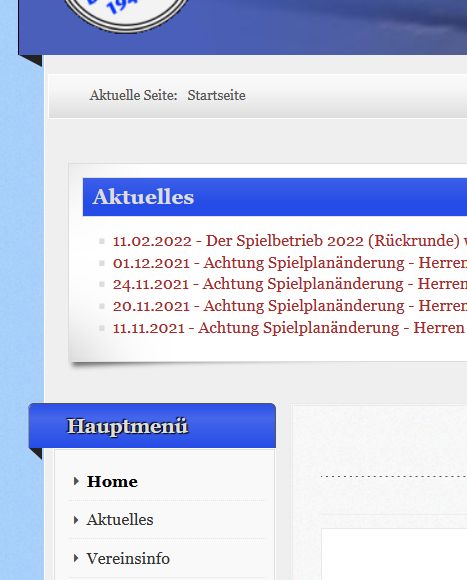The width and height of the screenshot is (467, 580).
Task: Click the bullet before the 11.11.2021 news entry
Action: pyautogui.click(x=102, y=328)
